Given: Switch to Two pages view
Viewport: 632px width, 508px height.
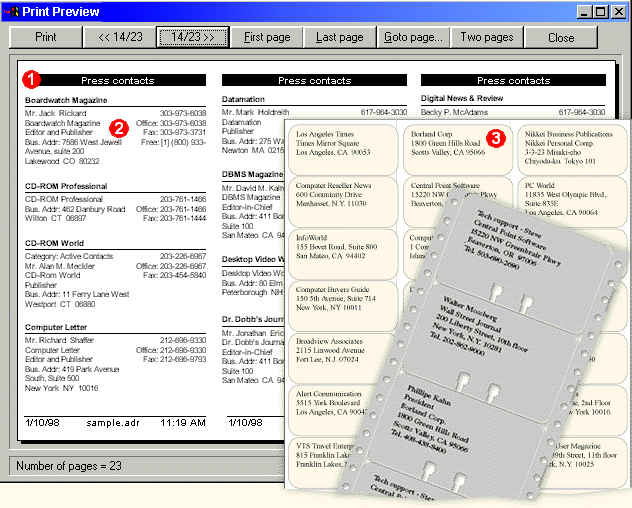Looking at the screenshot, I should 487,37.
